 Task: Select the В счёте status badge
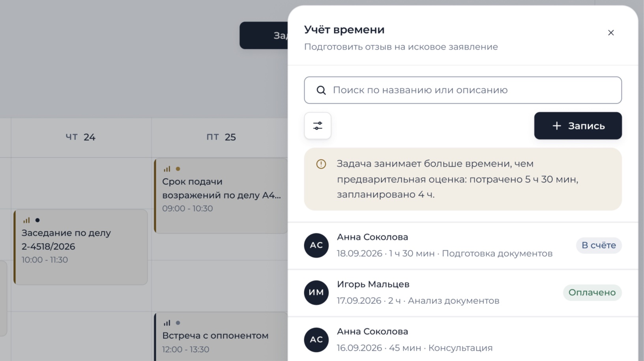pos(599,245)
